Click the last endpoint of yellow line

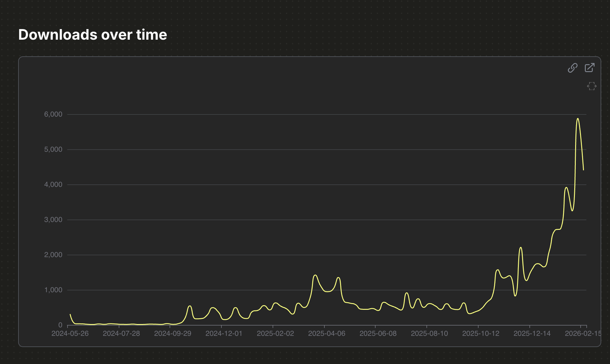coord(583,170)
